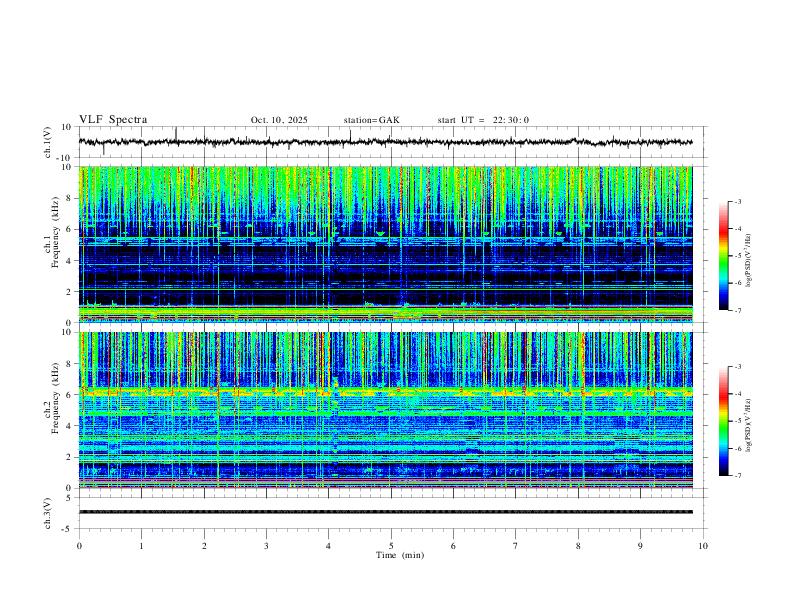This screenshot has width=792, height=612.
Task: Select the date "Oct. 10, 2025"
Action: 279,120
